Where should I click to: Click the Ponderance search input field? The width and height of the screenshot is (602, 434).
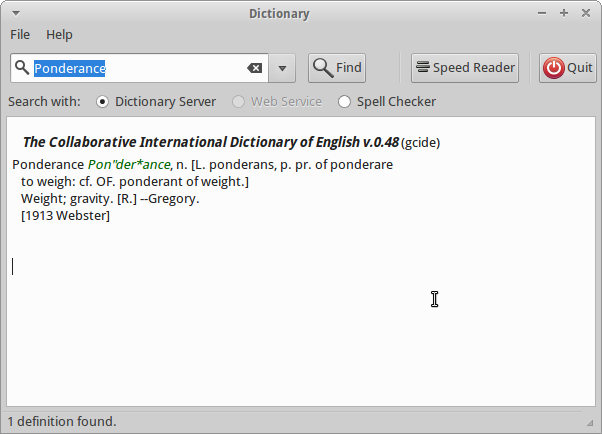pyautogui.click(x=139, y=68)
